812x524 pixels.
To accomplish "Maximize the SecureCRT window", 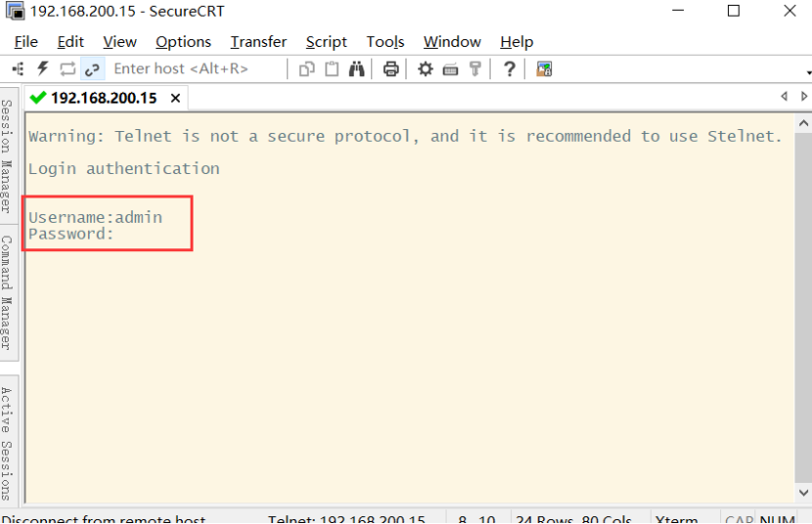I will [733, 11].
